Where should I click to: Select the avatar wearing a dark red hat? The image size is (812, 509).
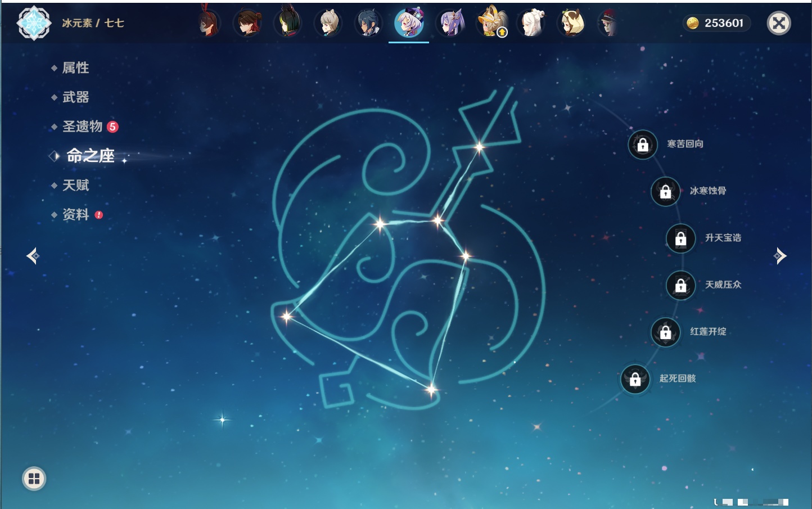pos(609,23)
